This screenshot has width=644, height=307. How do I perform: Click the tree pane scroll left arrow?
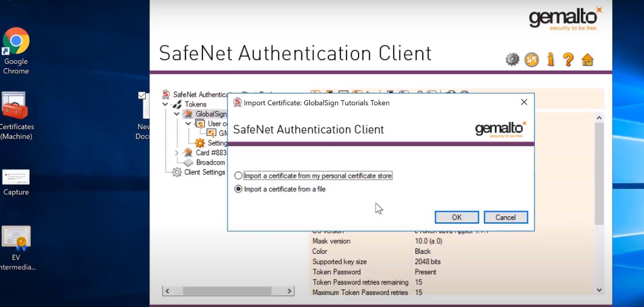click(x=167, y=291)
